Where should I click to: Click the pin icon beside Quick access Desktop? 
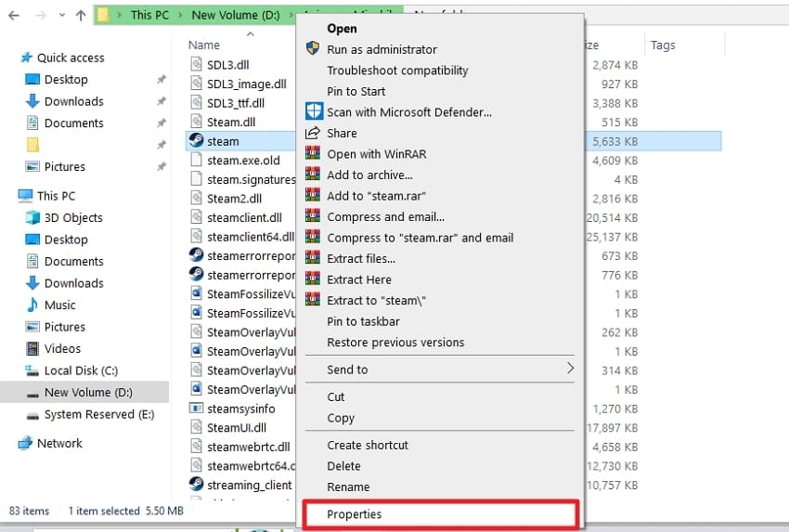coord(161,80)
